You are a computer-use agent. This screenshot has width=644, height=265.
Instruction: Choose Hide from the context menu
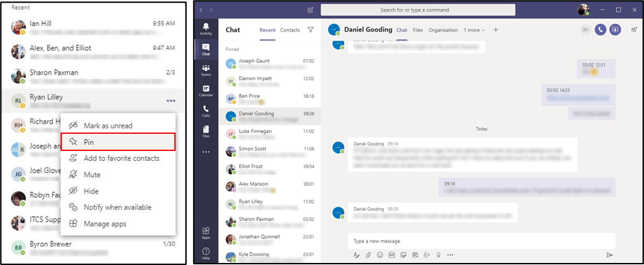tap(118, 191)
